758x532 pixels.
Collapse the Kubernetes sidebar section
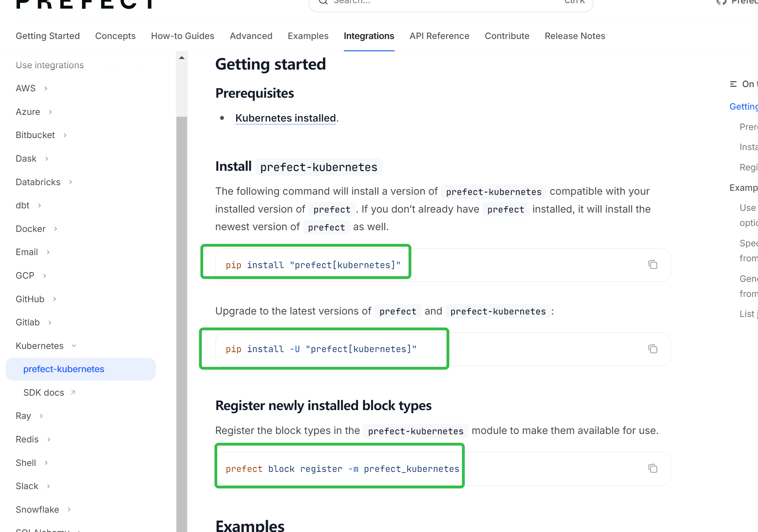tap(74, 346)
